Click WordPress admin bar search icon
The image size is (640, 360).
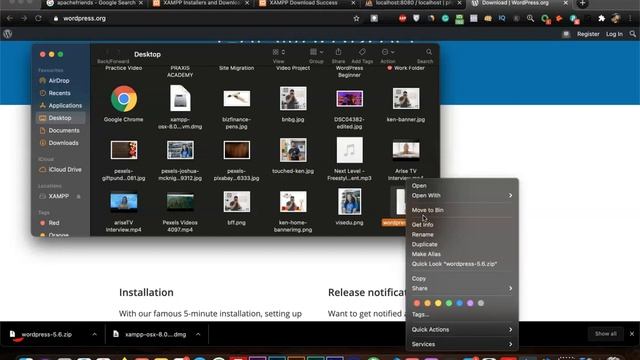pos(633,34)
